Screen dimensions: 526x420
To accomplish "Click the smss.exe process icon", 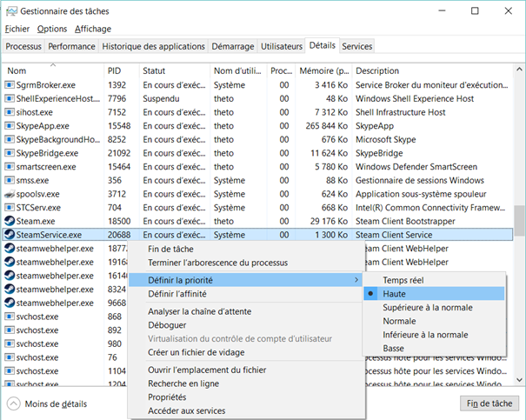I will [10, 180].
